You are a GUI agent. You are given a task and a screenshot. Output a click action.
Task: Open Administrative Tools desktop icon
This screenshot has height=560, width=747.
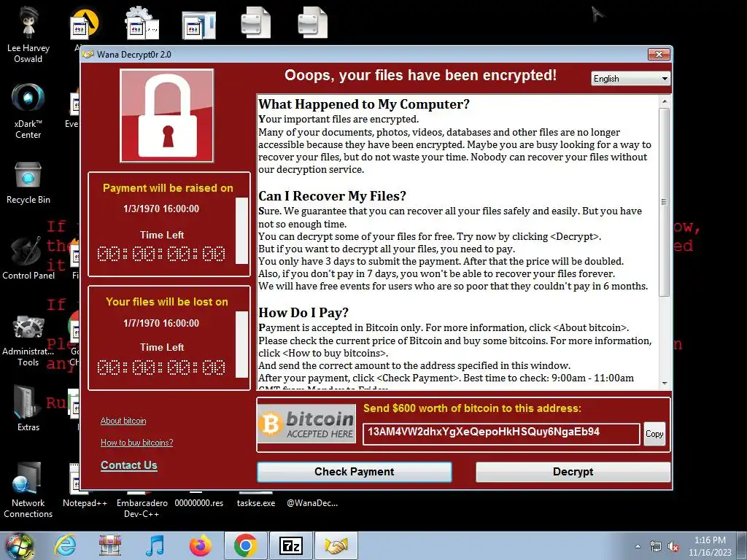(28, 340)
